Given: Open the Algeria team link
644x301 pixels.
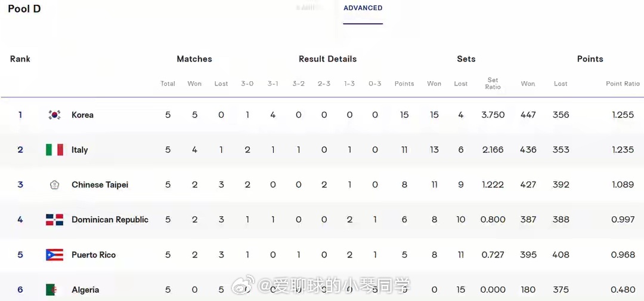Looking at the screenshot, I should 85,290.
